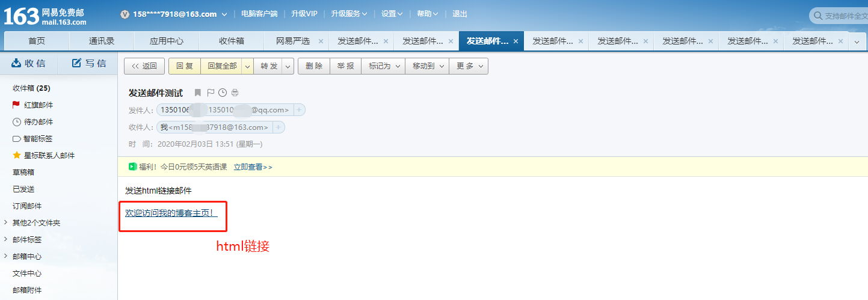Viewport: 868px width, 300px height.
Task: Click the red flag icon beside 红旗邮件
Action: click(16, 105)
